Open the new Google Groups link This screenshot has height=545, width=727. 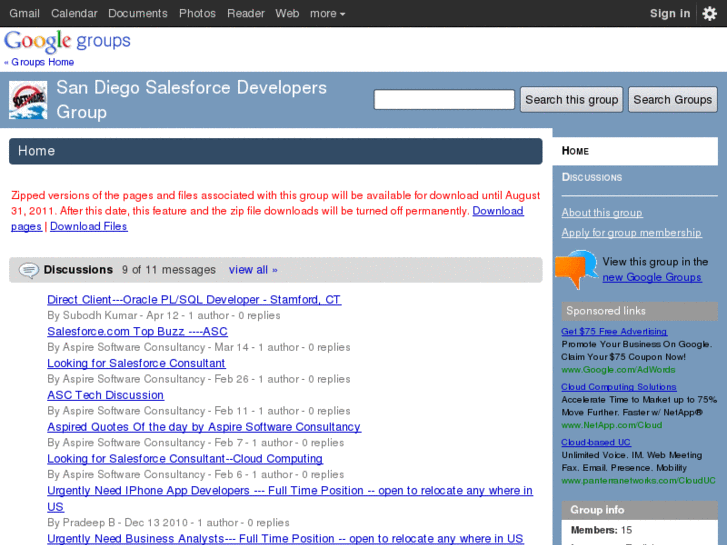[x=652, y=277]
